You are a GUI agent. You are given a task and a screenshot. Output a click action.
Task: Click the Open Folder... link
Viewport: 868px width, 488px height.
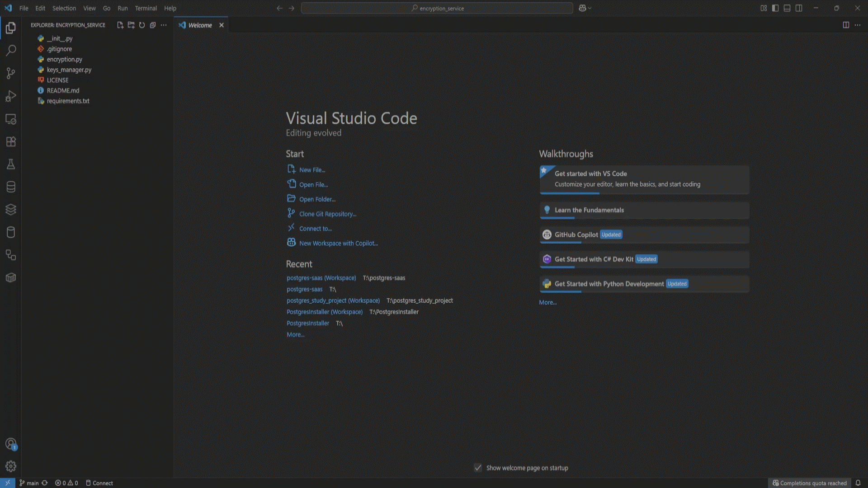click(x=317, y=199)
